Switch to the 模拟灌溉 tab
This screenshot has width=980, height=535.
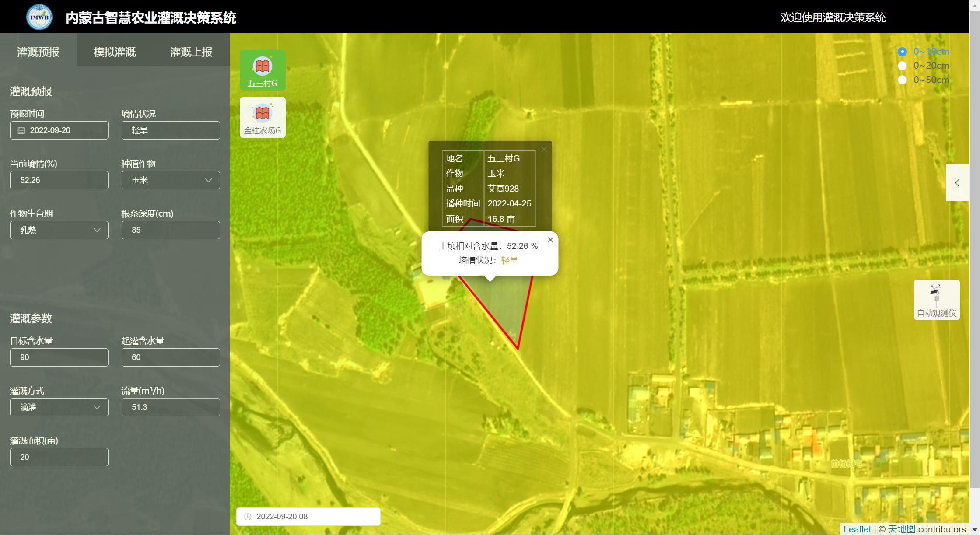click(x=115, y=52)
